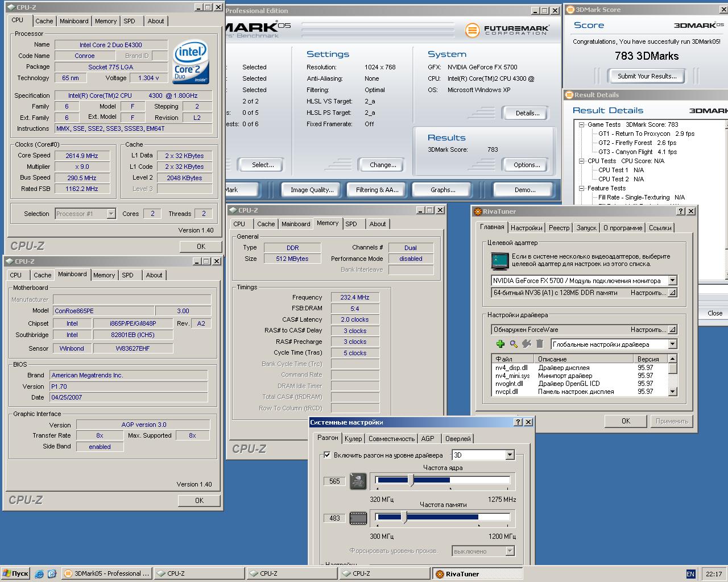The height and width of the screenshot is (582, 728).
Task: Open the Запуск tab in RivaTuner
Action: click(x=586, y=228)
